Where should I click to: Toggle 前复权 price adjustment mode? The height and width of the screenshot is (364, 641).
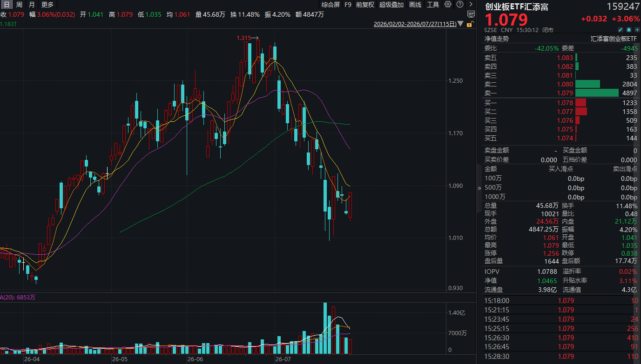point(365,4)
